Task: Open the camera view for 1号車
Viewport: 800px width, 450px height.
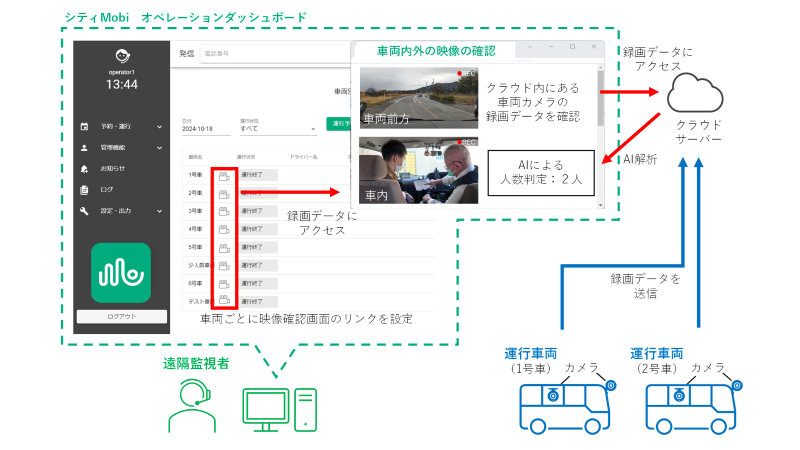Action: (x=224, y=177)
